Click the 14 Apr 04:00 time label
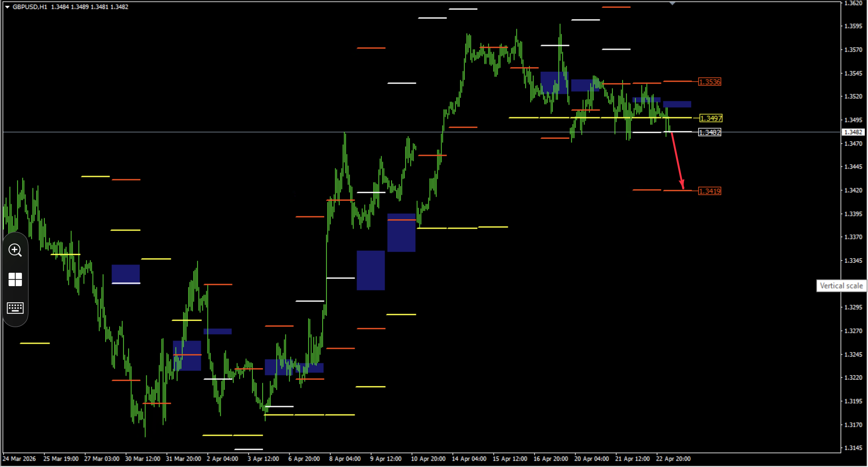The height and width of the screenshot is (467, 868). 469,459
